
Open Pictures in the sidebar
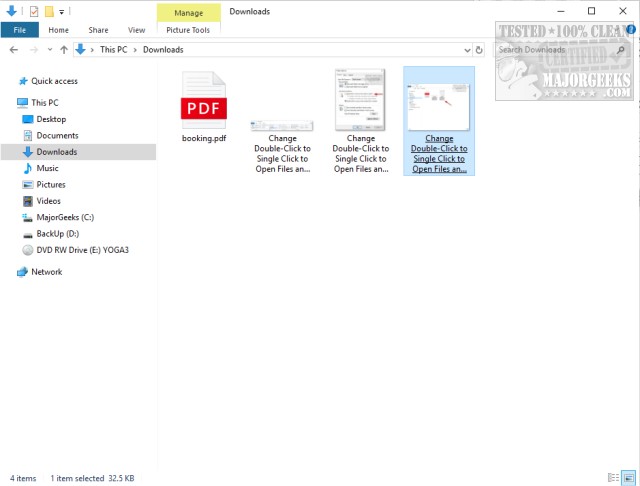(x=51, y=184)
